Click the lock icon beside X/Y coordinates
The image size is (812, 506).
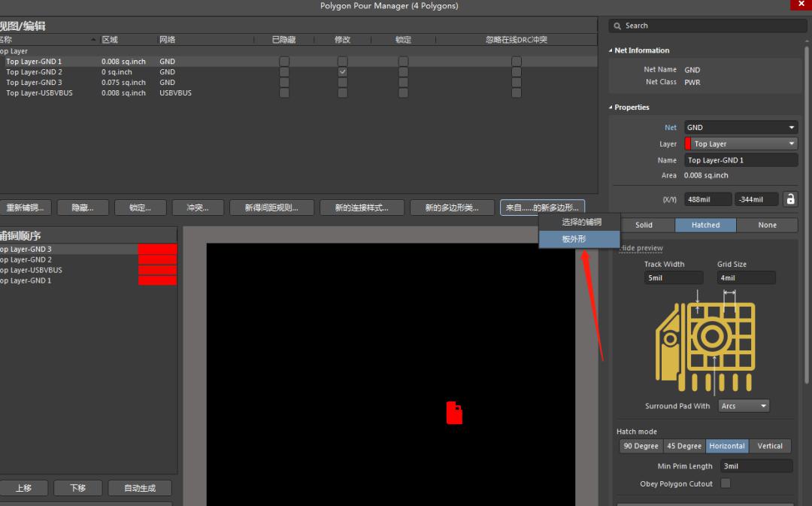pos(789,199)
